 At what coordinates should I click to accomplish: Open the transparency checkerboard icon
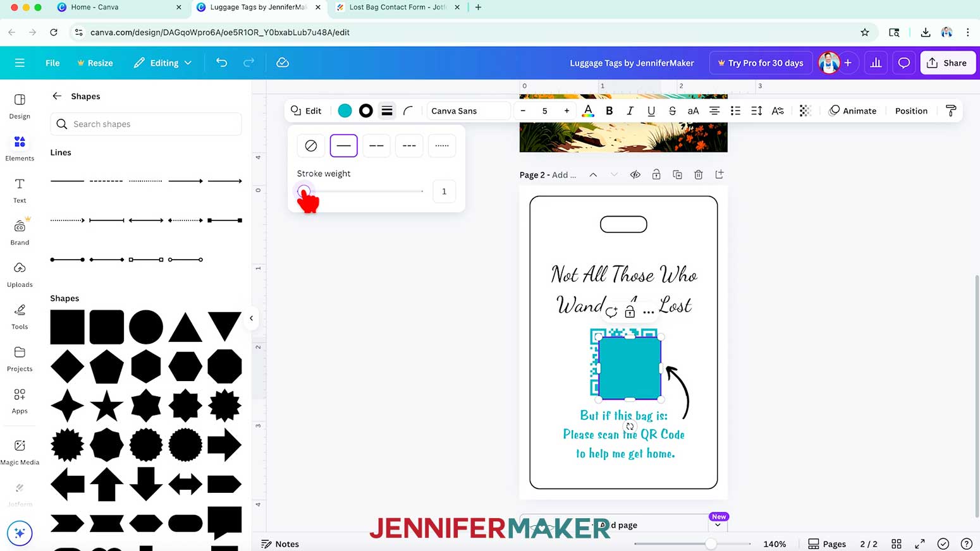[x=804, y=111]
